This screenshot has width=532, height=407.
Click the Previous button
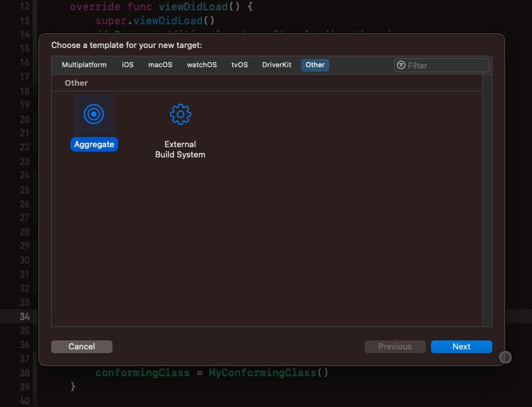pyautogui.click(x=395, y=347)
